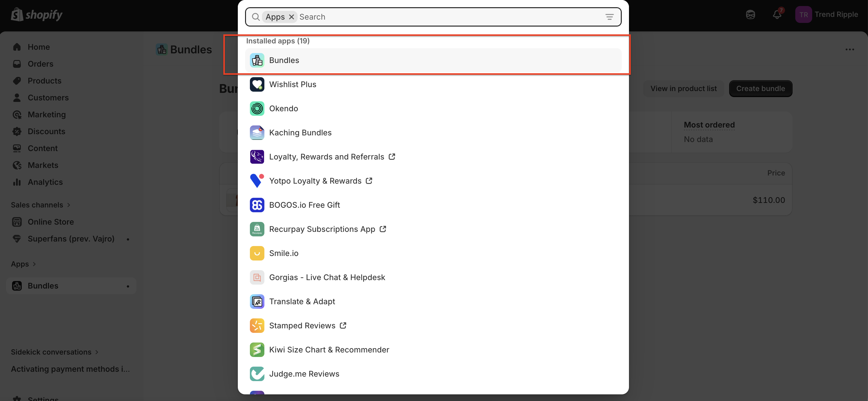Screen dimensions: 868x401
Task: Open Analytics from the sidebar menu
Action: [45, 182]
